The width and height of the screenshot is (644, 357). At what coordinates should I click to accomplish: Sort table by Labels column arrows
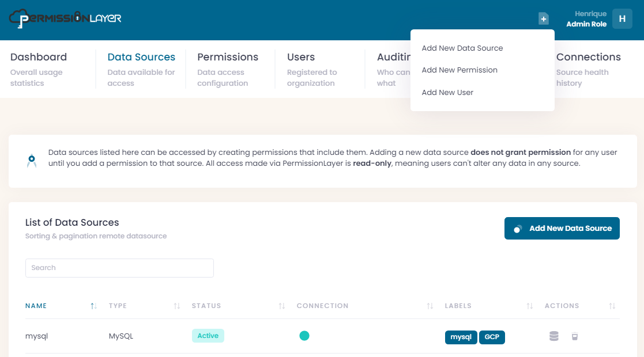click(x=529, y=306)
